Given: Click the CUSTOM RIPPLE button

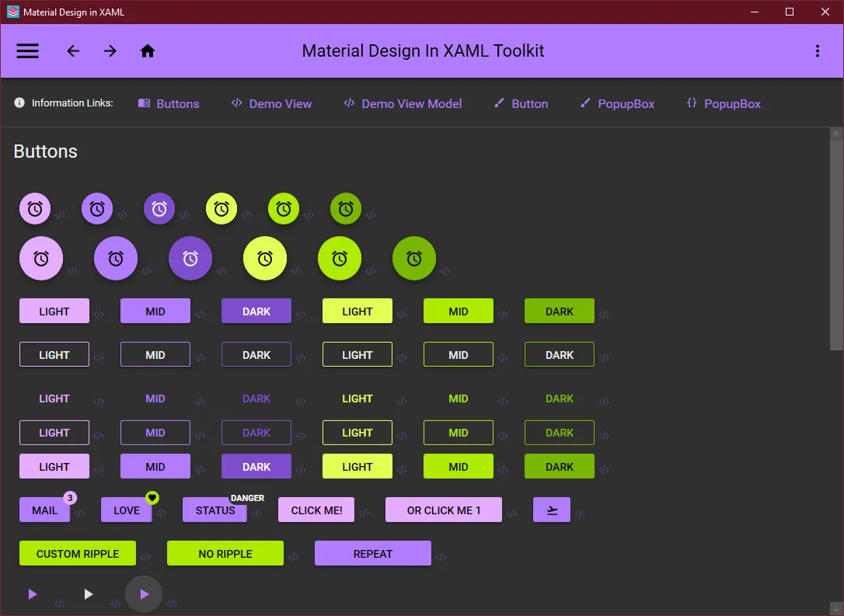Looking at the screenshot, I should [x=78, y=554].
